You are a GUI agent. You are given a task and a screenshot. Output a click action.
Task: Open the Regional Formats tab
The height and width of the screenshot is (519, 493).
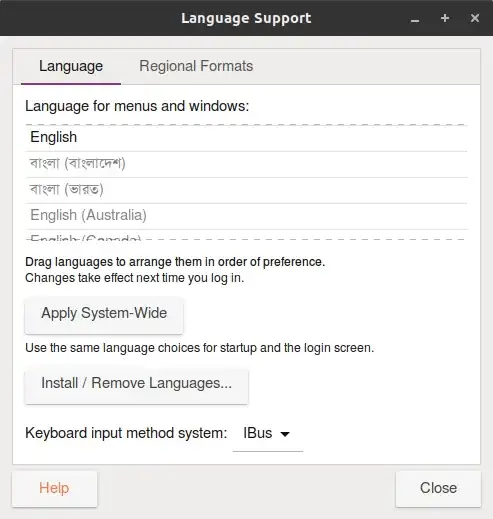click(196, 66)
